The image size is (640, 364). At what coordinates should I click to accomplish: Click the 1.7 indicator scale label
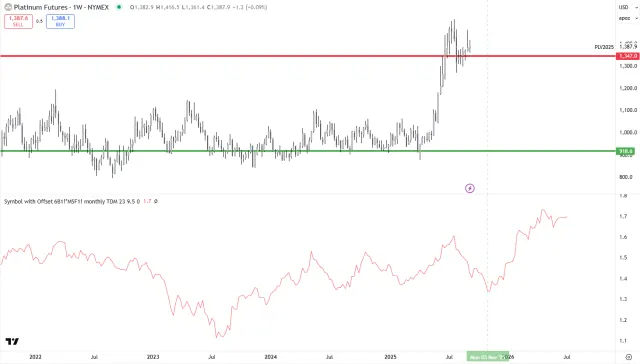click(x=623, y=216)
